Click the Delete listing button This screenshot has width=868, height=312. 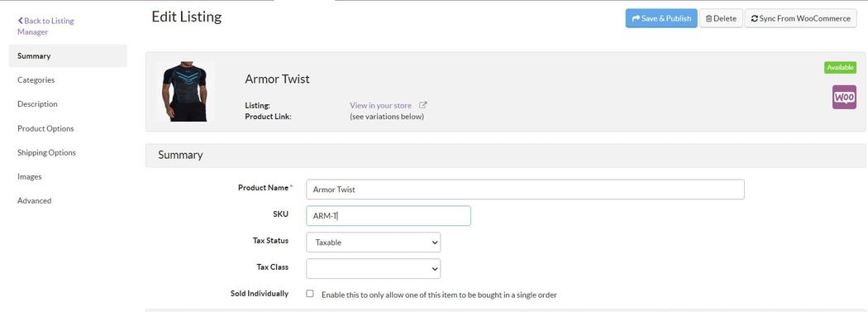pos(721,18)
